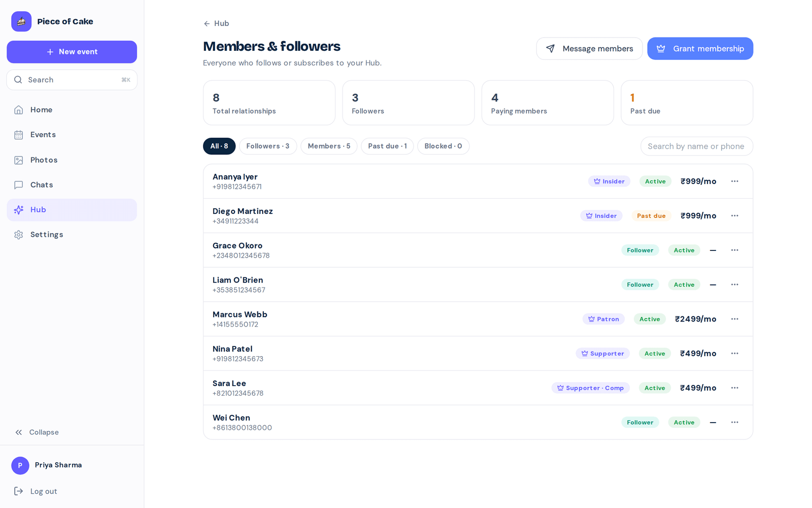Click the Photos image icon
Image resolution: width=812 pixels, height=508 pixels.
coord(19,160)
